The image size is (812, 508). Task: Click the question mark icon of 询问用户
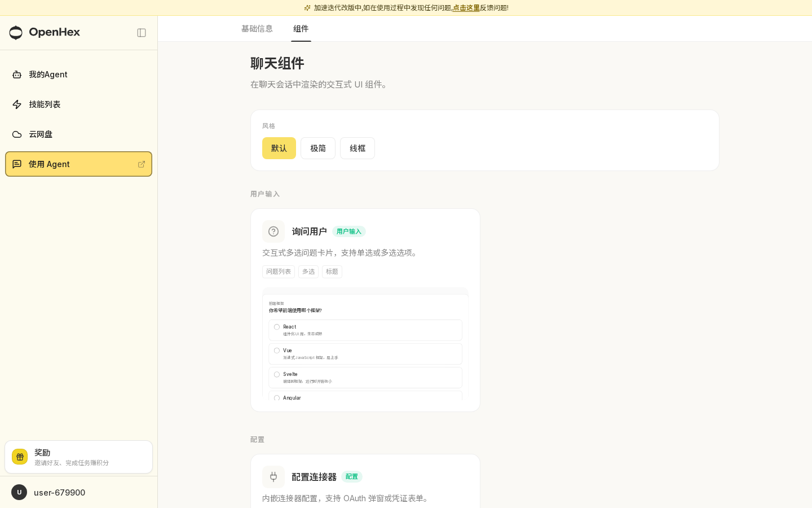pos(273,231)
